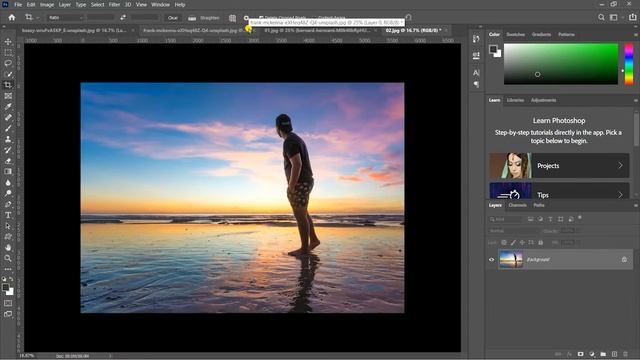Go to Home screen

coord(12,18)
